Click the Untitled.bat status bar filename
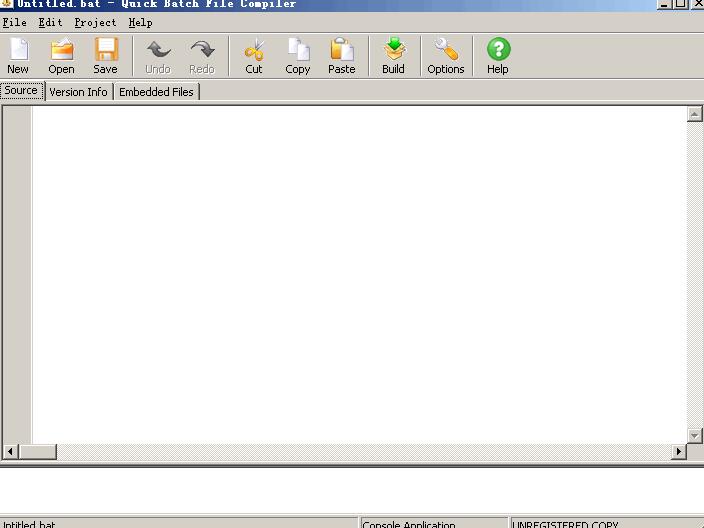704x528 pixels. pos(29,524)
